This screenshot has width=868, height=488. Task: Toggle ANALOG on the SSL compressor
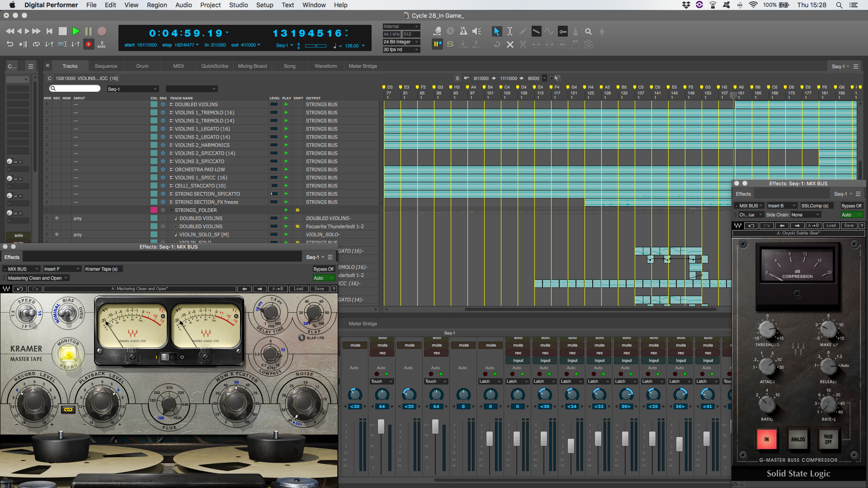tap(797, 439)
